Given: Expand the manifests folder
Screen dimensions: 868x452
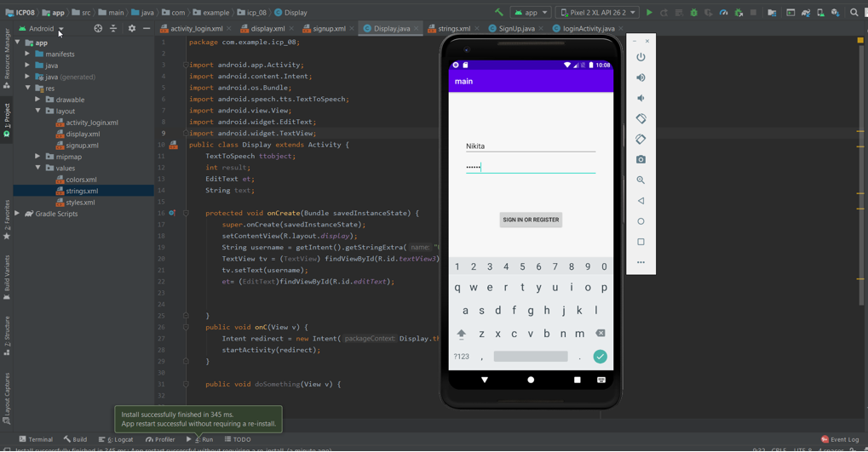Looking at the screenshot, I should click(x=27, y=54).
